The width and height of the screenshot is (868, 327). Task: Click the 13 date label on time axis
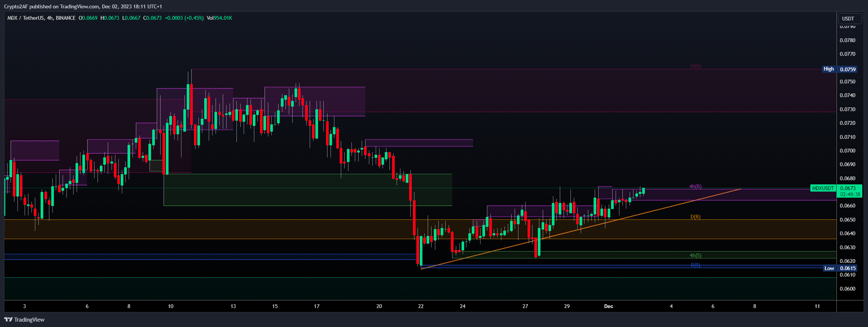(233, 306)
